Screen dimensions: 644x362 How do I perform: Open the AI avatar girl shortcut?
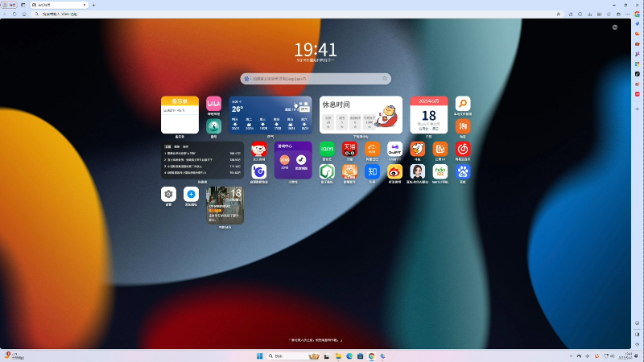[417, 171]
